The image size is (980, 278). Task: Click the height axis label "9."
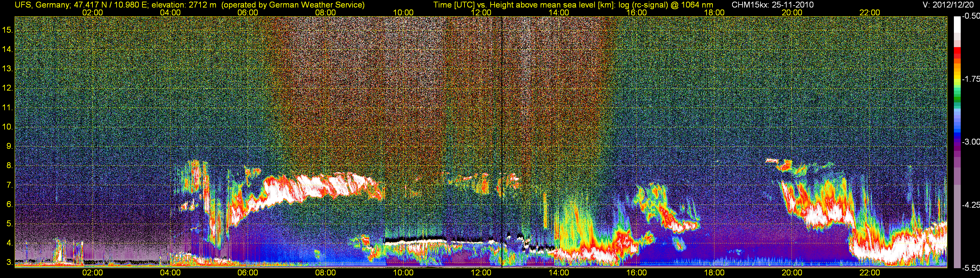9,146
